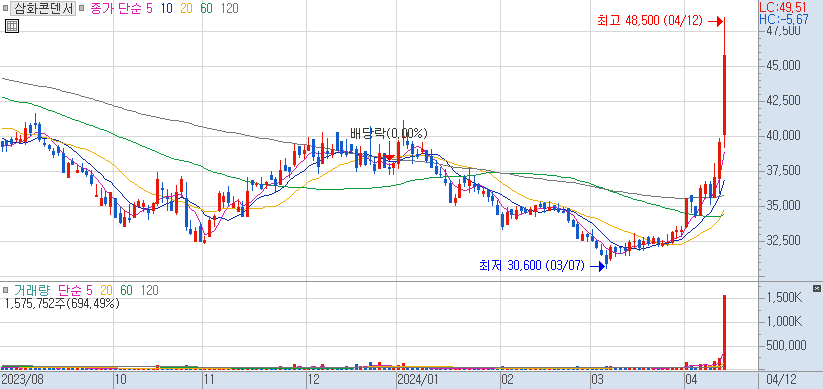
Task: Click the 42,500 price axis label
Action: pyautogui.click(x=783, y=100)
